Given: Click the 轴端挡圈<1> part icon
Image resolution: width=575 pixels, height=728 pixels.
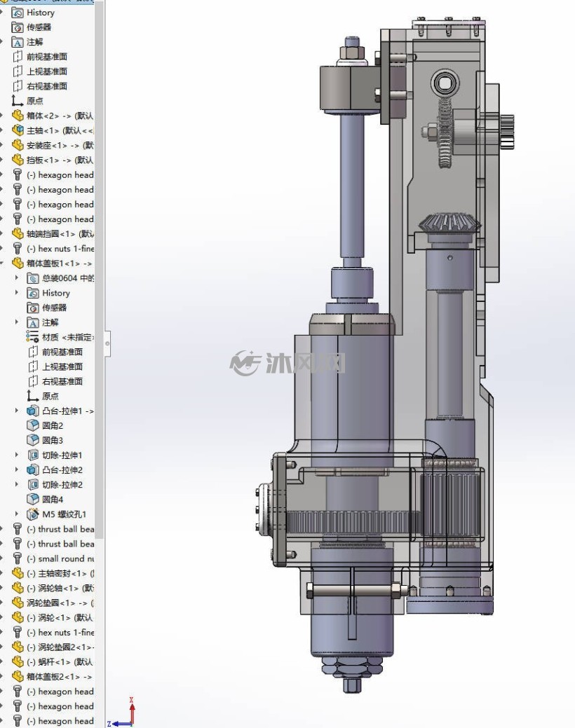Looking at the screenshot, I should 18,233.
